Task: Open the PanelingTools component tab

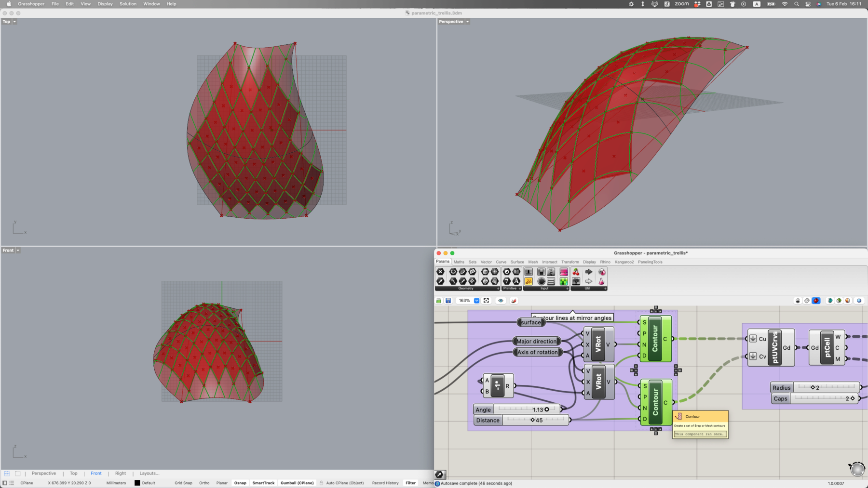Action: click(x=650, y=262)
